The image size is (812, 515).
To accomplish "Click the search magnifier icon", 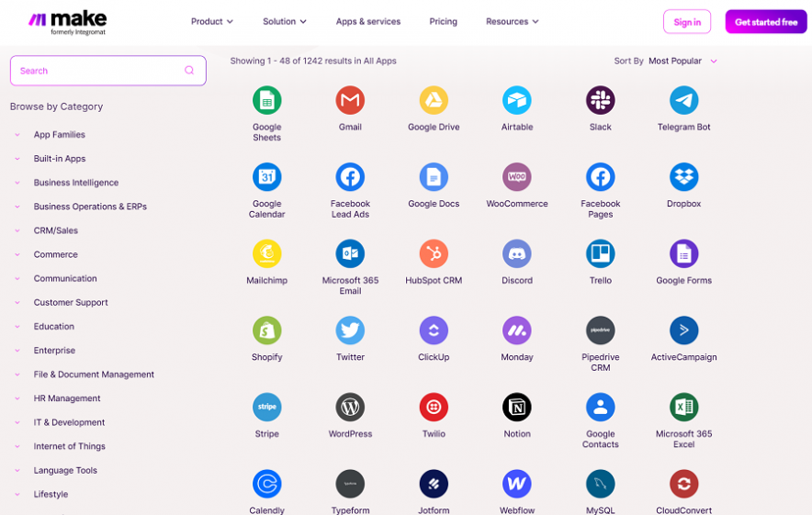I will pyautogui.click(x=189, y=70).
